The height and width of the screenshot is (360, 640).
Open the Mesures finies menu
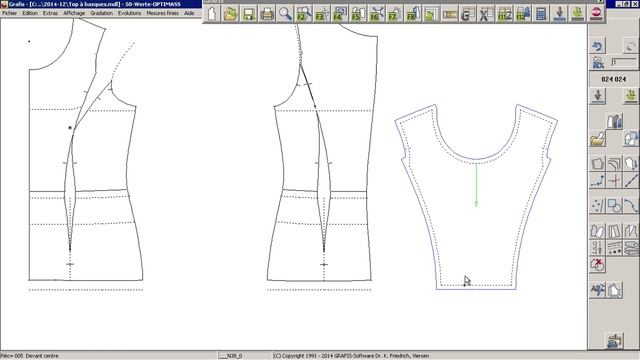[162, 13]
